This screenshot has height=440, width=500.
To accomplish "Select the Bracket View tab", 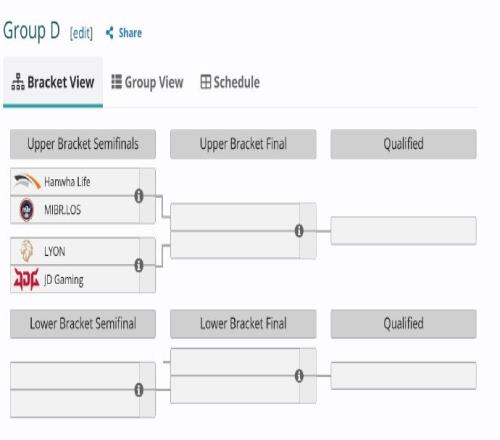I will (53, 82).
